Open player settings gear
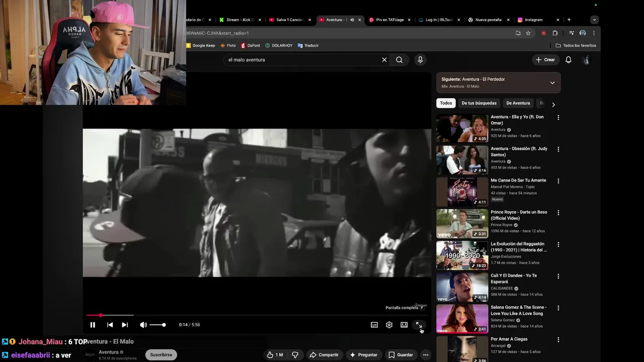This screenshot has height=362, width=644. 389,325
